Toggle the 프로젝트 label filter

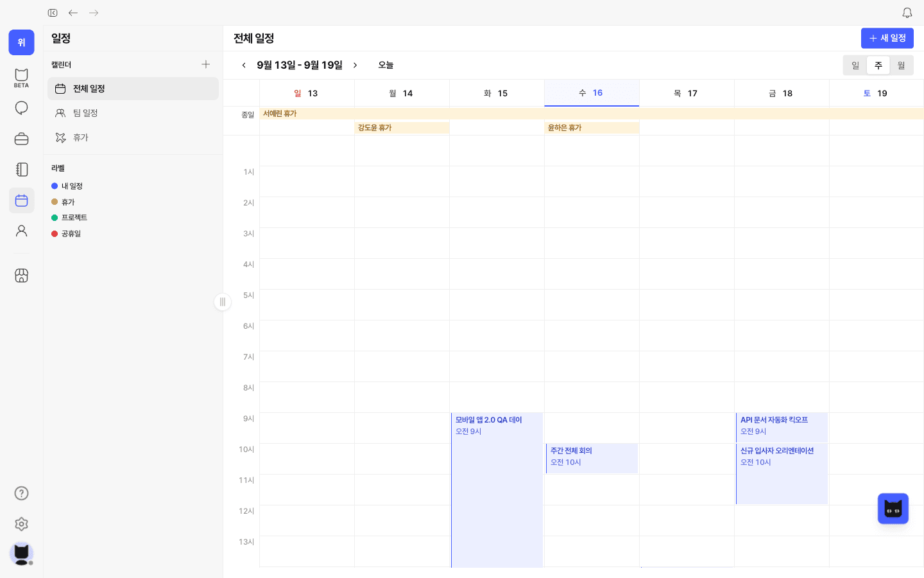[x=69, y=218]
